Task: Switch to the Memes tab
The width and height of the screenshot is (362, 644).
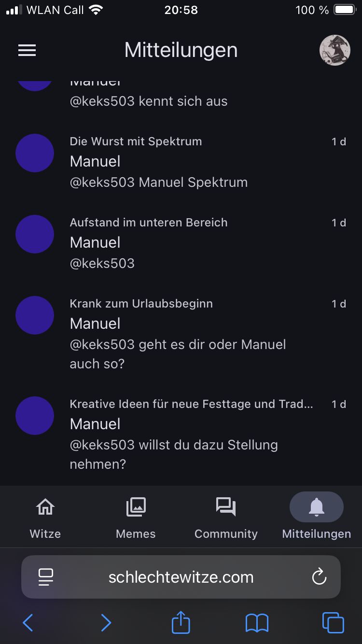Action: click(x=136, y=518)
